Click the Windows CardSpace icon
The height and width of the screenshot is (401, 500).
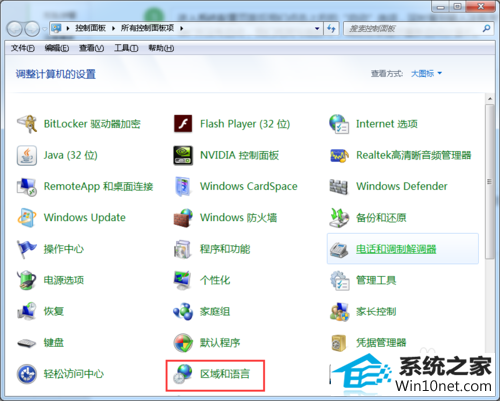[x=183, y=186]
